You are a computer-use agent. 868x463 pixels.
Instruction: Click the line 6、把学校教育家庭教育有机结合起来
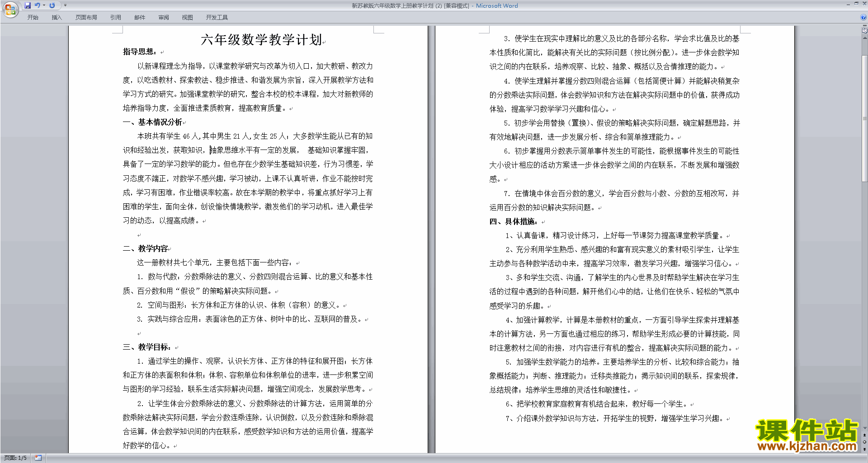click(x=597, y=404)
